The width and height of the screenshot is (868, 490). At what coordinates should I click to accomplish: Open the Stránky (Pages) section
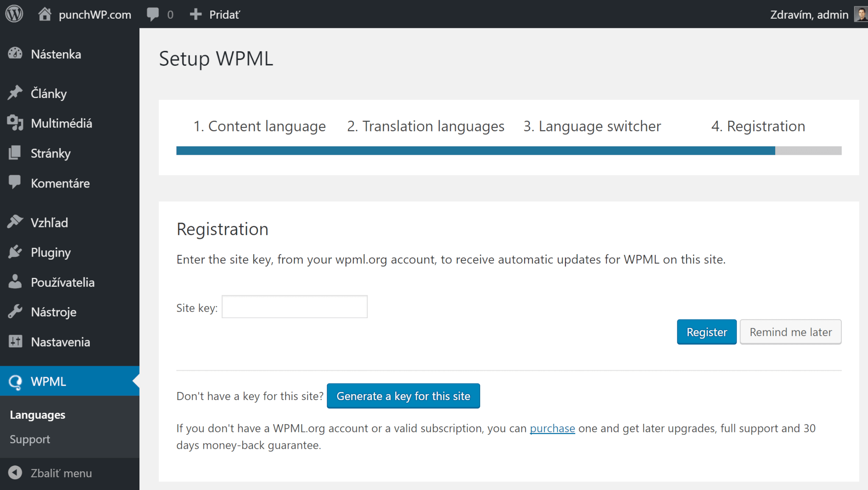(x=50, y=154)
